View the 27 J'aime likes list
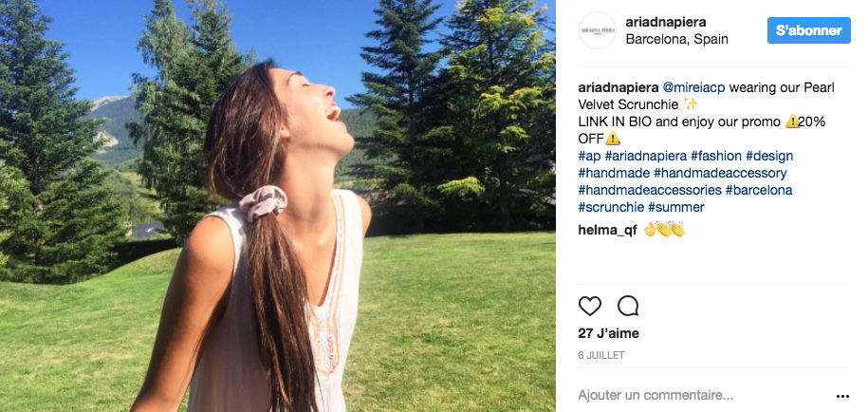Viewport: 868px width, 412px height. pos(608,333)
